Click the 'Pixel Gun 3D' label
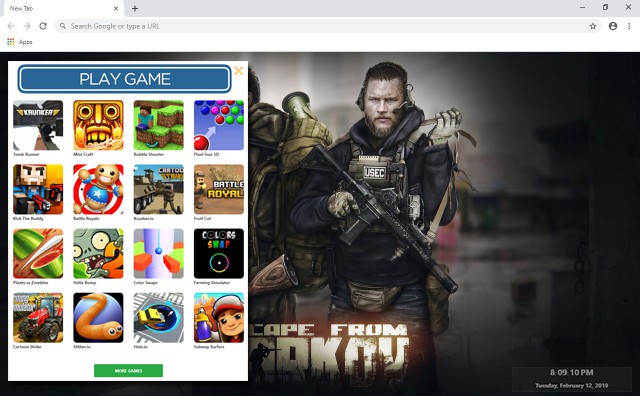This screenshot has width=640, height=400. [x=206, y=154]
